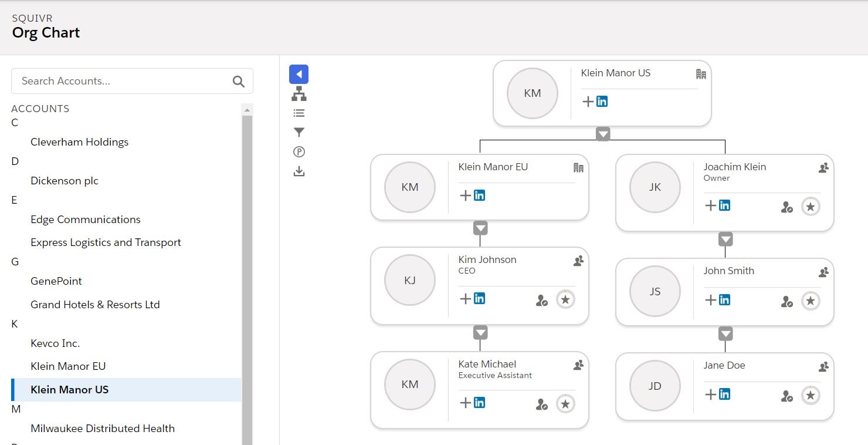Click the John Smith name link
The height and width of the screenshot is (445, 868).
(729, 271)
